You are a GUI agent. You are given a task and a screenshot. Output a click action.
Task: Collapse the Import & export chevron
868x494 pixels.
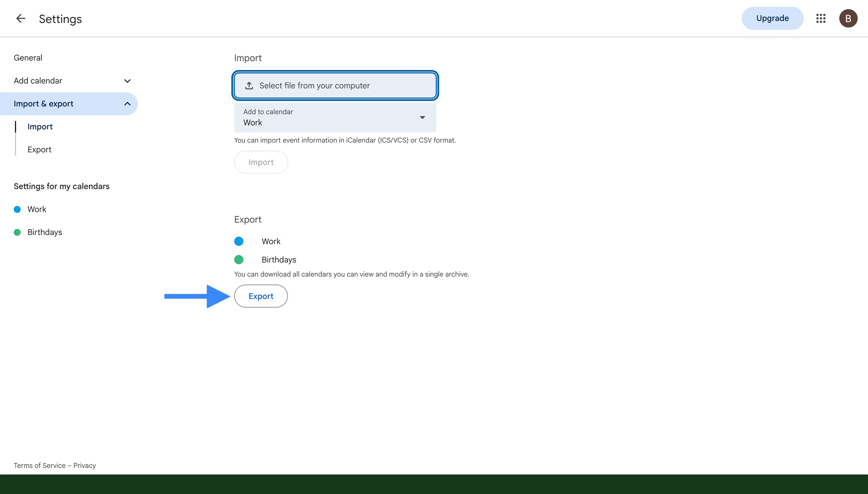tap(127, 104)
